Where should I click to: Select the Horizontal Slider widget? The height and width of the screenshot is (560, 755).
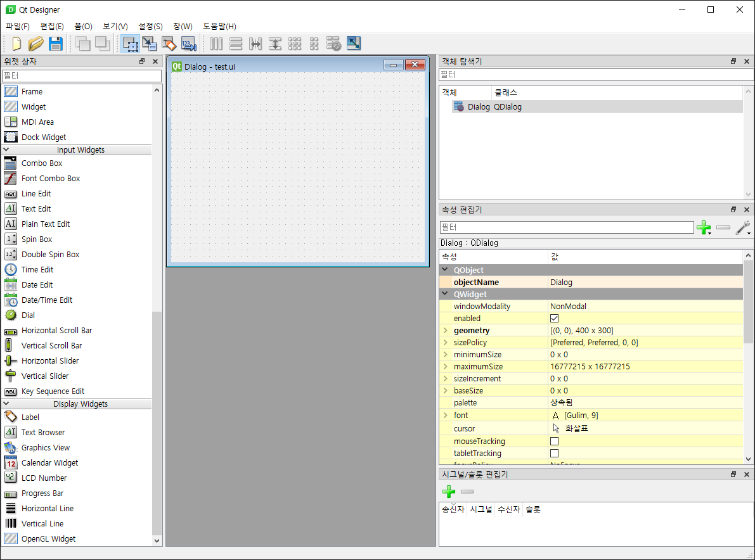coord(49,361)
